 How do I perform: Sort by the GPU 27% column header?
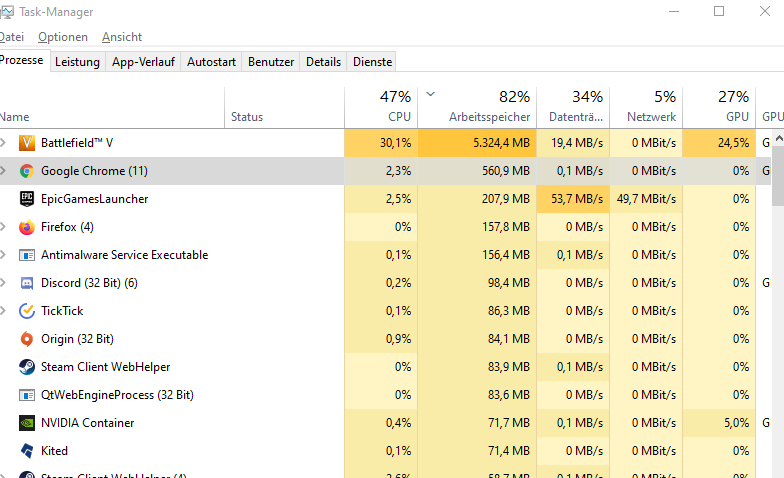click(x=719, y=108)
